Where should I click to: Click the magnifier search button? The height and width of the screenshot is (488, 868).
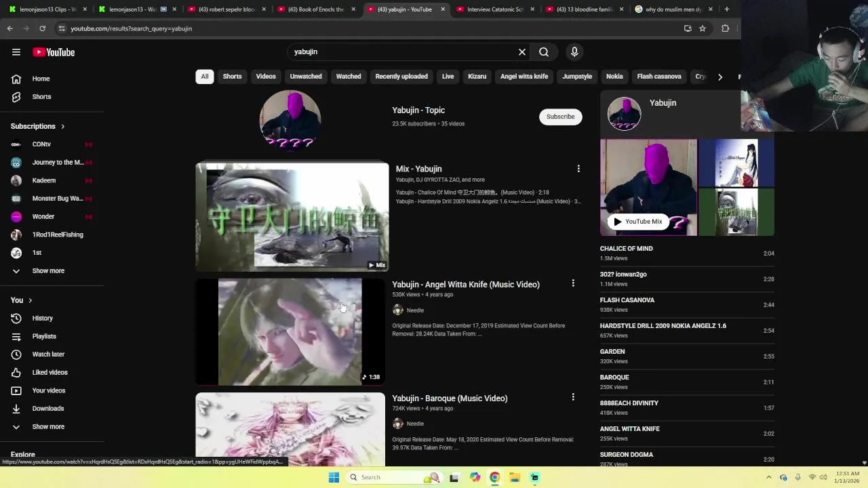click(x=544, y=52)
